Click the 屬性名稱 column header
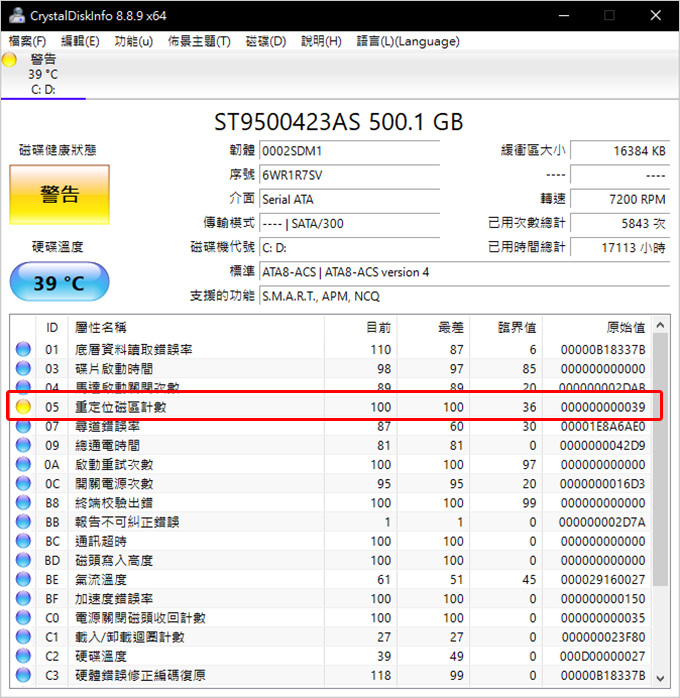 click(196, 327)
